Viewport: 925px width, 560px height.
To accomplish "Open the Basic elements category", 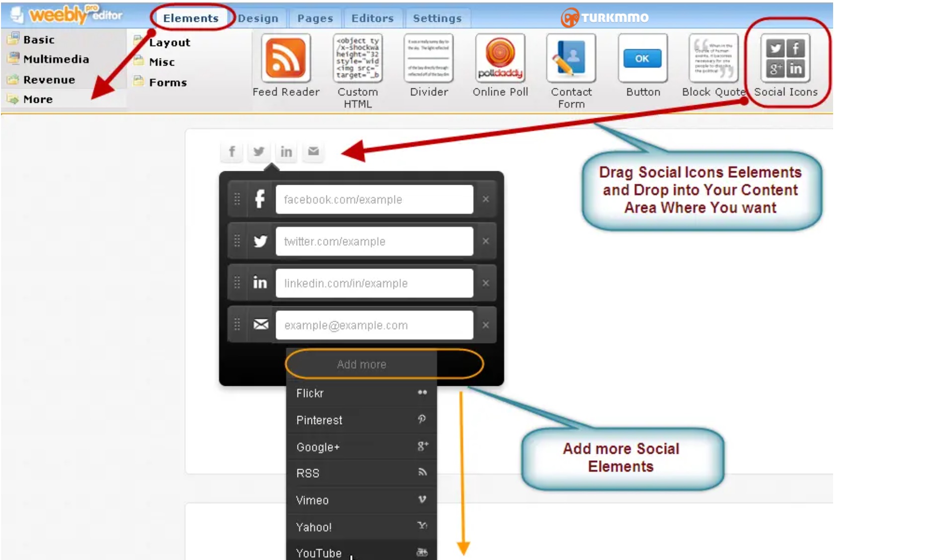I will [x=31, y=39].
